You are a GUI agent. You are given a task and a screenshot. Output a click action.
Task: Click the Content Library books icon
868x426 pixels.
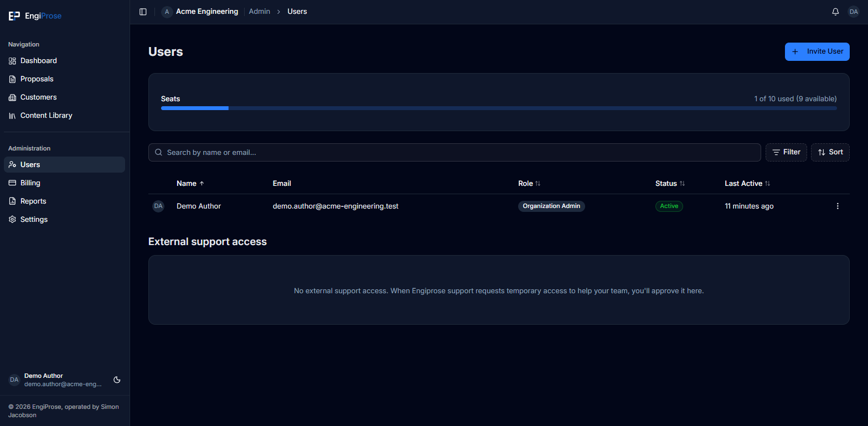(13, 116)
